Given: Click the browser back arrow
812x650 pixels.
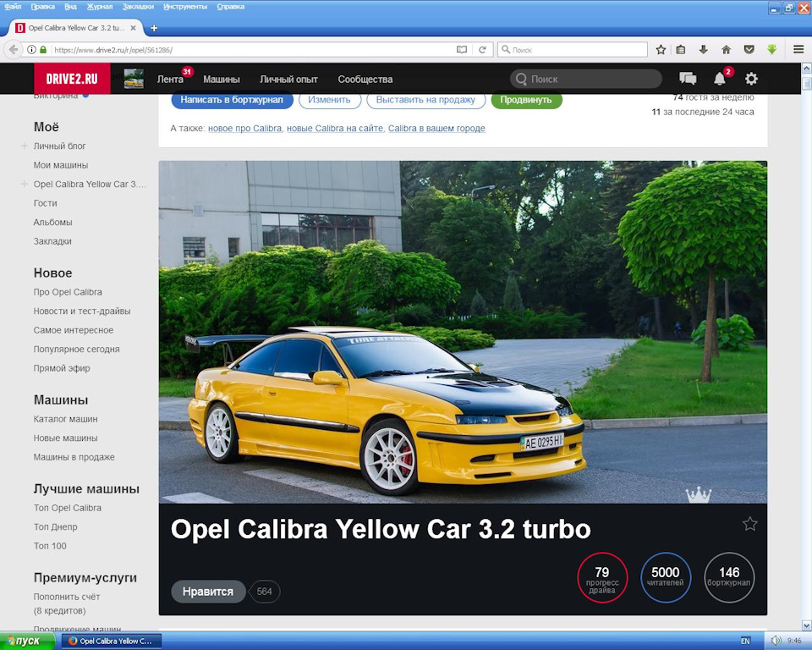Looking at the screenshot, I should [x=14, y=50].
